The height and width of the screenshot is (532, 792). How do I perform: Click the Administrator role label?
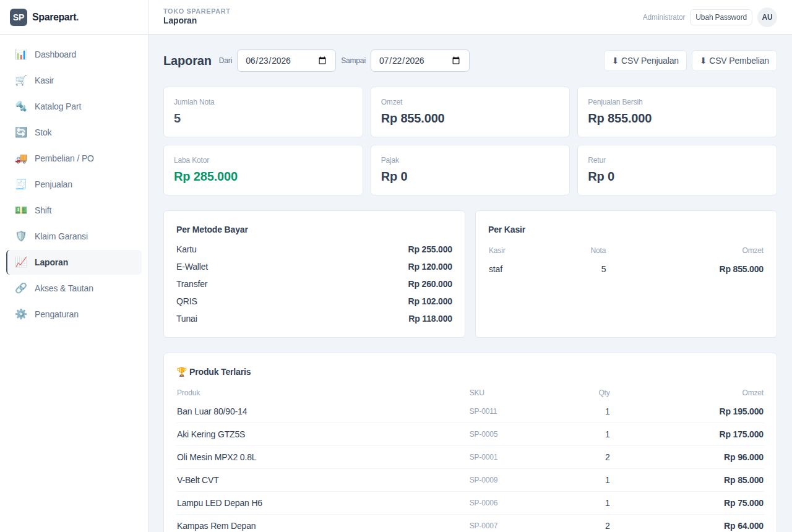coord(664,17)
